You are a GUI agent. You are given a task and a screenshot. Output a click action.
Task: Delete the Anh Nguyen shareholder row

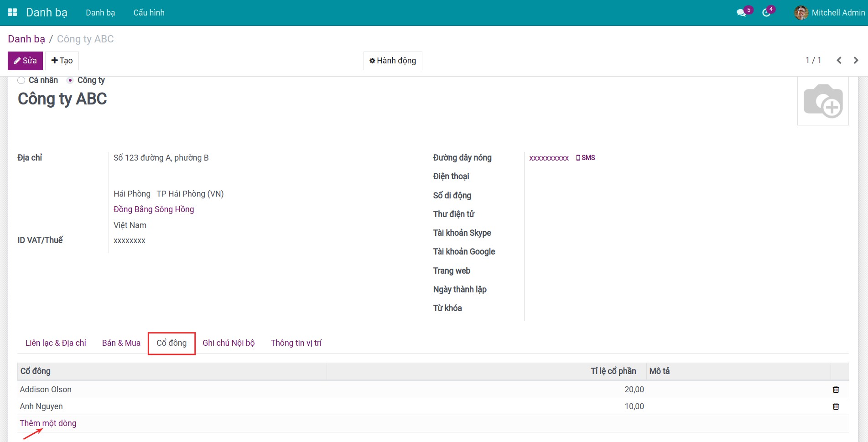(x=836, y=406)
